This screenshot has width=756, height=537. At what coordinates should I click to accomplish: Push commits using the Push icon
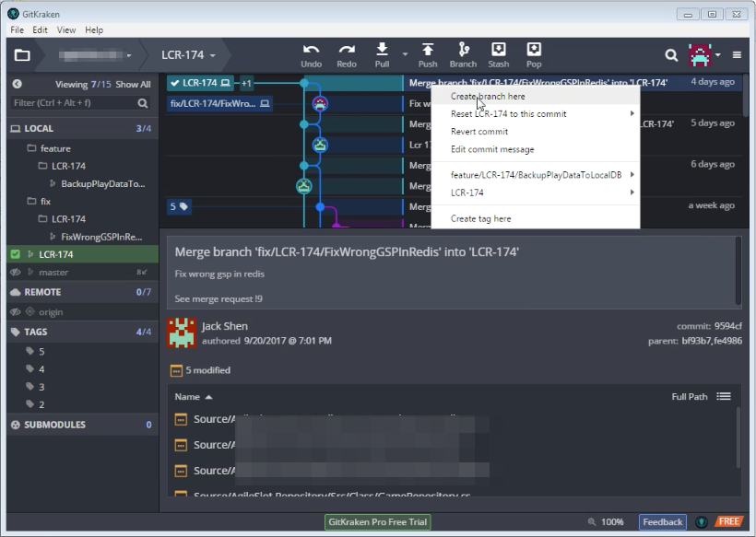tap(428, 49)
